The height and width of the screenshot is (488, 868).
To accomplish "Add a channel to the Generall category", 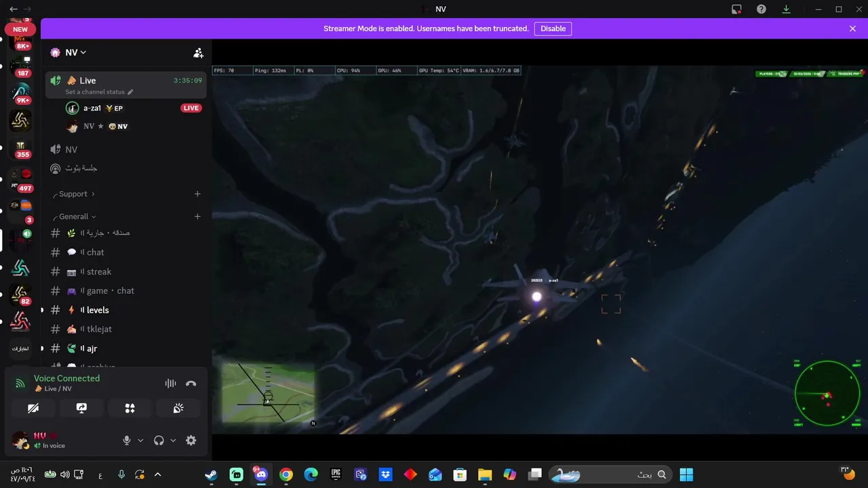I will [197, 217].
